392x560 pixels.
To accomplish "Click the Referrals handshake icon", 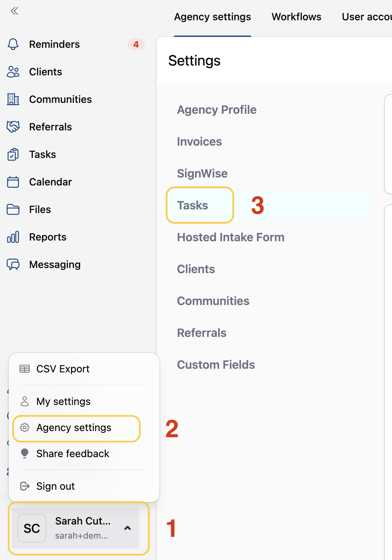I will click(13, 127).
